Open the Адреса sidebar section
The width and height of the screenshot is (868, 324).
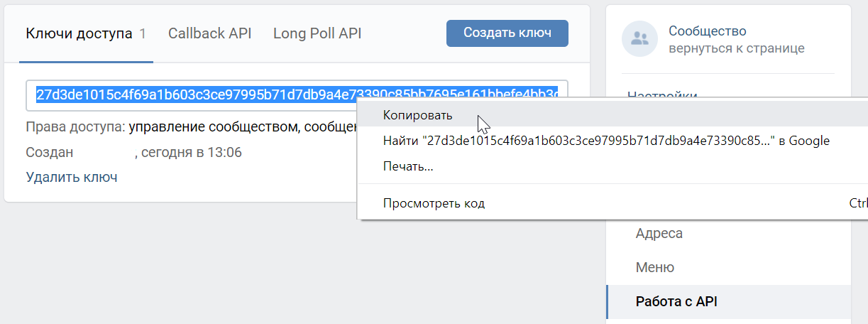click(x=659, y=233)
